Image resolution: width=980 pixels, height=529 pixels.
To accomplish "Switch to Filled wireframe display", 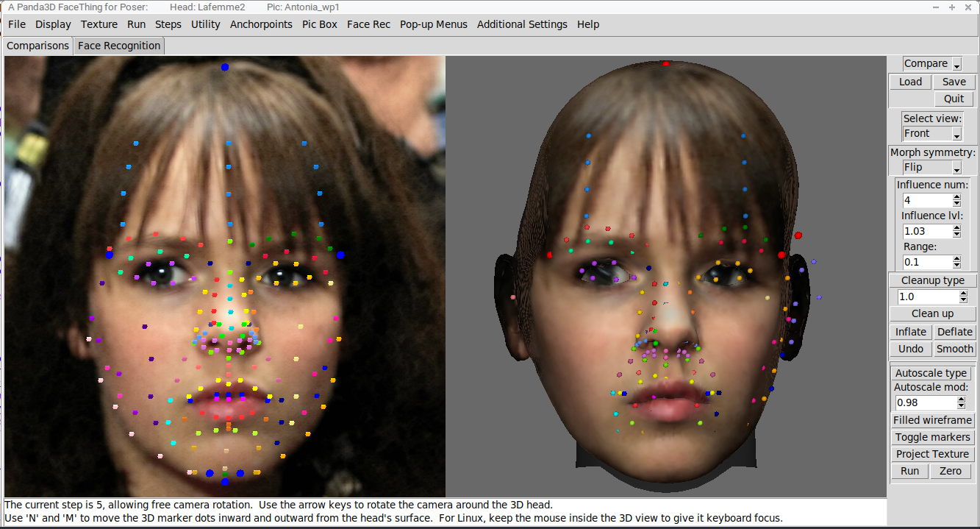I will point(932,420).
